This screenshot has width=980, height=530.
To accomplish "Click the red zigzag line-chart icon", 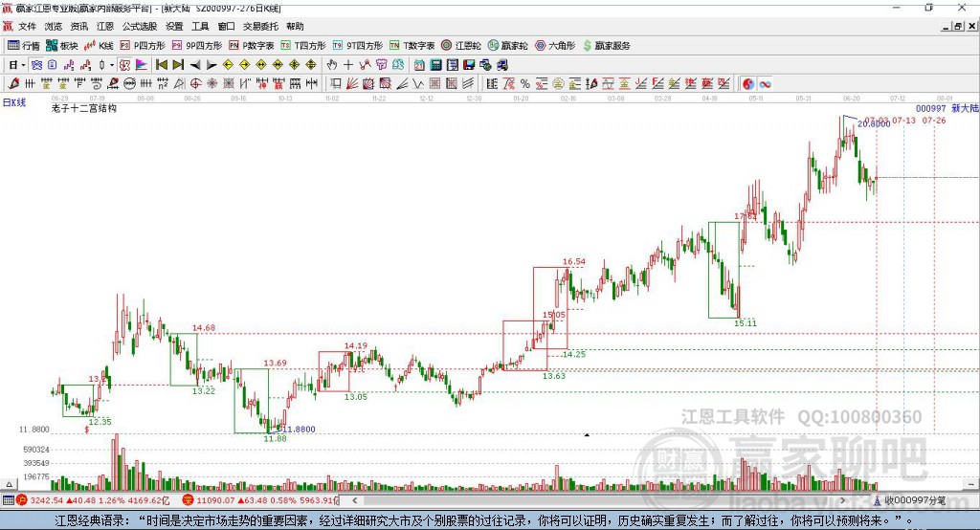I will [x=85, y=65].
